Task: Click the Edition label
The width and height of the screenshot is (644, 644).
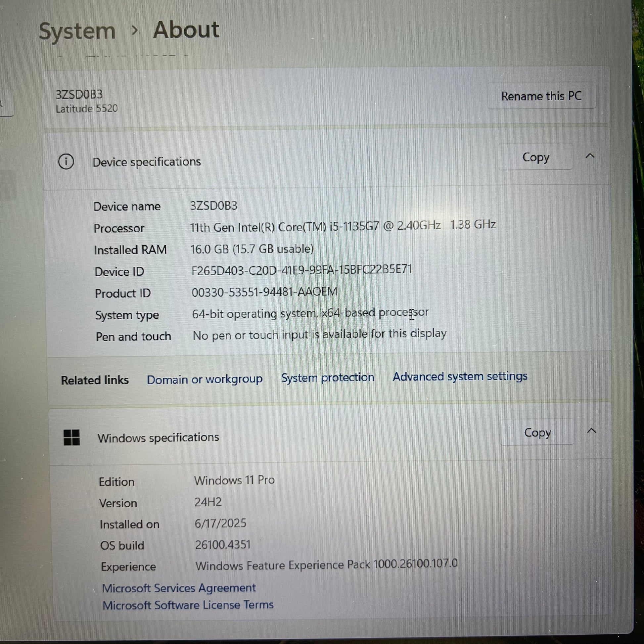Action: (x=117, y=482)
